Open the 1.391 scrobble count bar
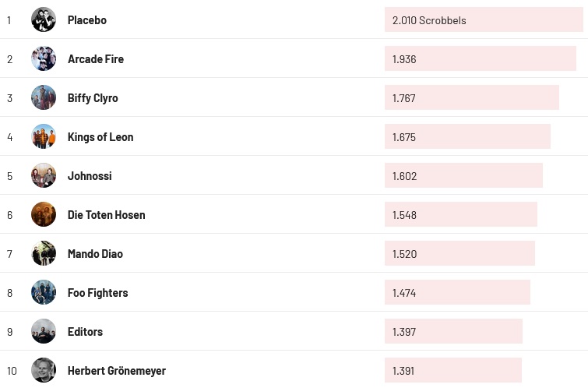 [x=453, y=371]
